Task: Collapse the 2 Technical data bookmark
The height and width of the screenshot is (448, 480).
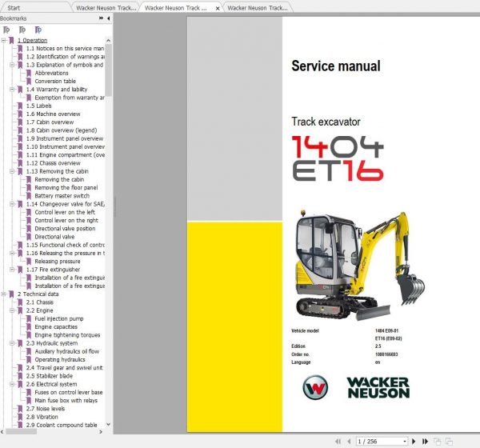Action: pyautogui.click(x=4, y=294)
